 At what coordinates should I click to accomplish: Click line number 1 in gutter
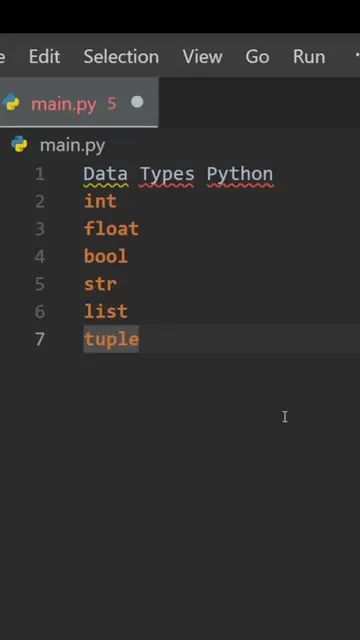40,175
